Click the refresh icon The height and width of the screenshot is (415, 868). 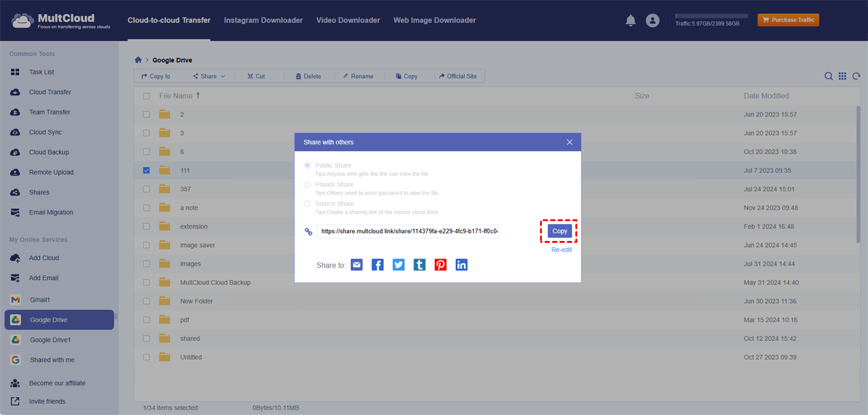pyautogui.click(x=856, y=76)
